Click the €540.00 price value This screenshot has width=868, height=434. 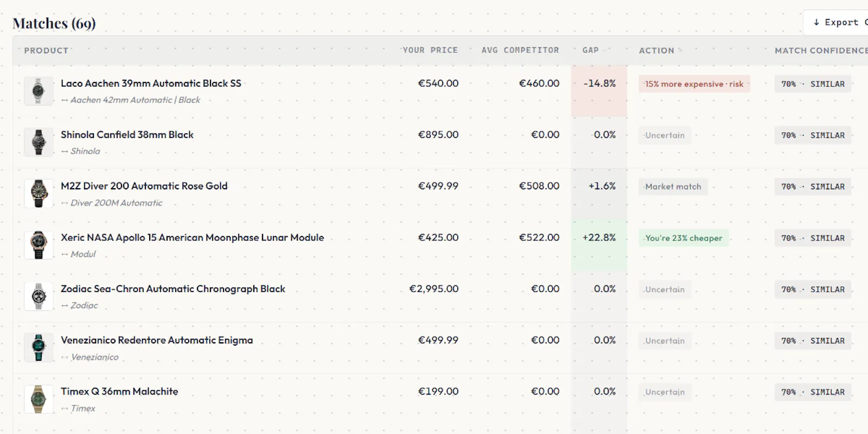coord(438,83)
